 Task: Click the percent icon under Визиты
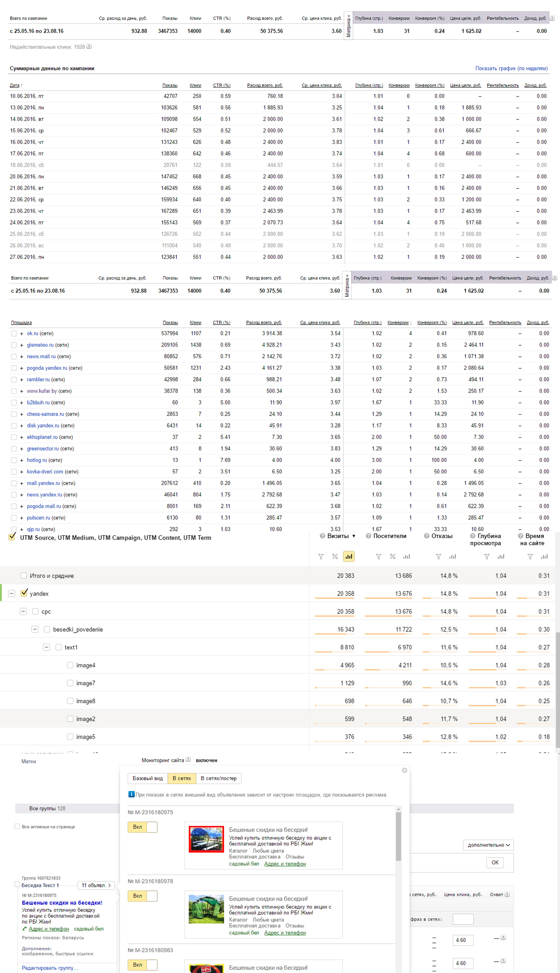[x=335, y=556]
